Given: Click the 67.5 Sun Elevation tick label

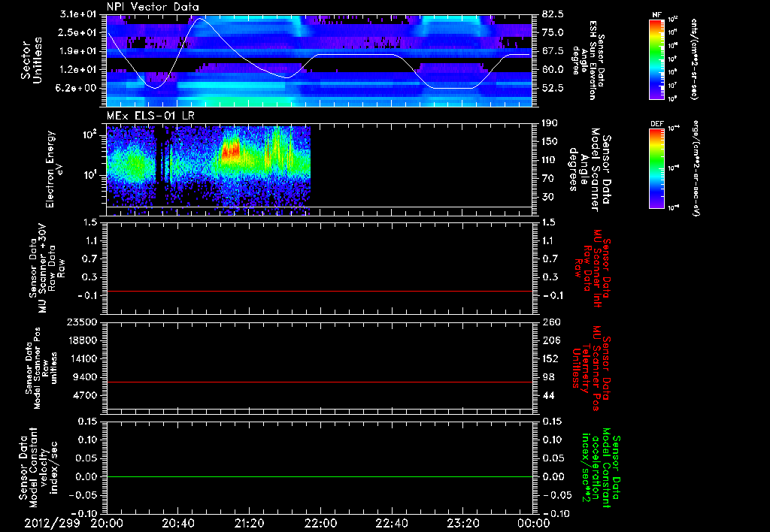Looking at the screenshot, I should pos(553,51).
